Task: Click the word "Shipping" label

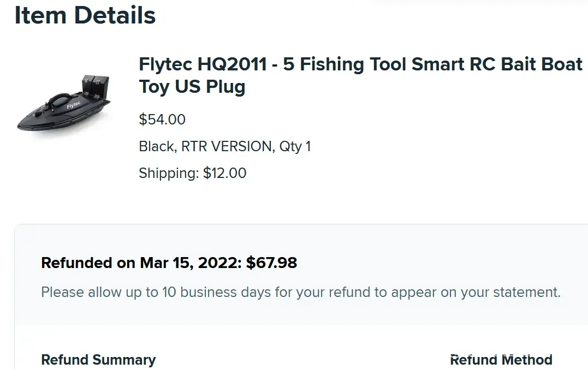Action: tap(168, 174)
